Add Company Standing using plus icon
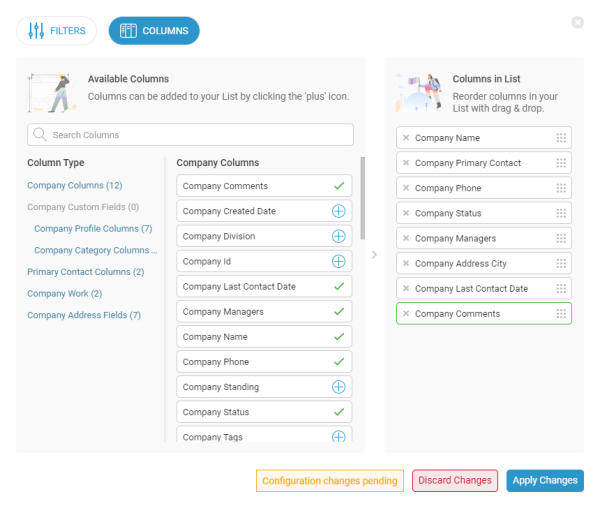Viewport: 600px width, 508px height. (338, 387)
